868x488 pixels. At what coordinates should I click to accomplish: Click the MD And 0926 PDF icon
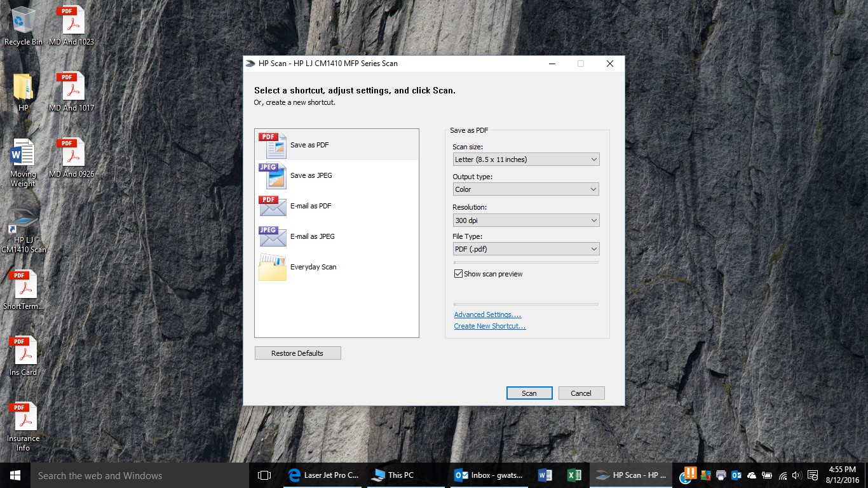[71, 158]
